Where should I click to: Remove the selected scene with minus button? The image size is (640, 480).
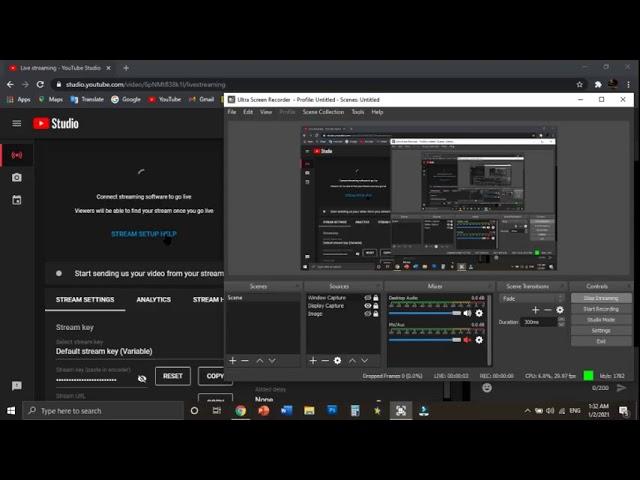[245, 361]
